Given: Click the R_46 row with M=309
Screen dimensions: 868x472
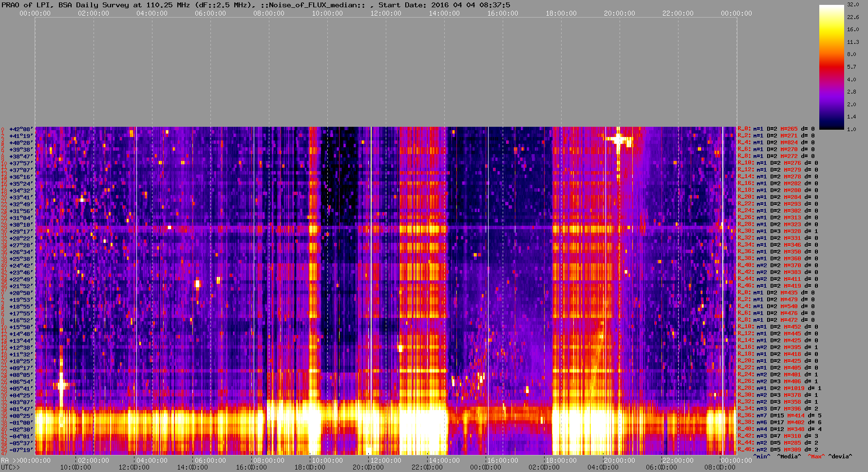Looking at the screenshot, I should tap(778, 450).
